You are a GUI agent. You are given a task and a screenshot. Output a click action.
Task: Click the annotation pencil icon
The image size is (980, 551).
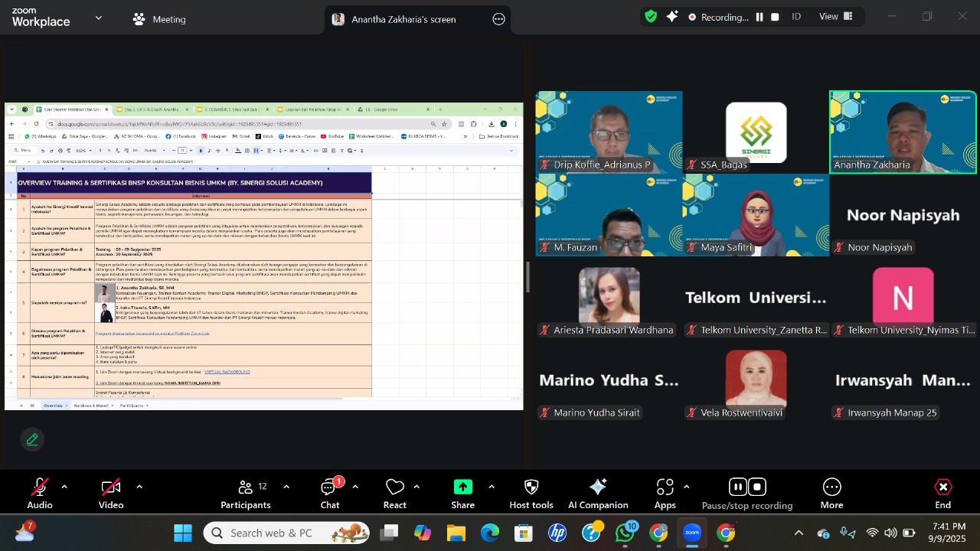[x=32, y=440]
